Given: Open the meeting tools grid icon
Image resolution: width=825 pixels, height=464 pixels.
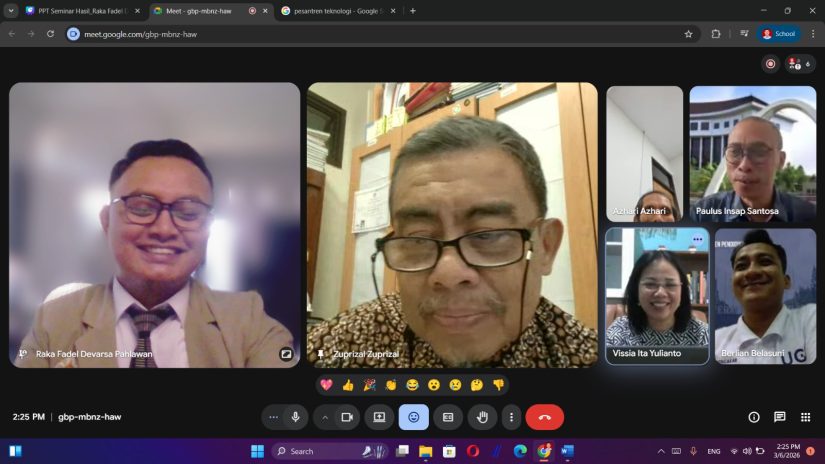Looking at the screenshot, I should (806, 417).
